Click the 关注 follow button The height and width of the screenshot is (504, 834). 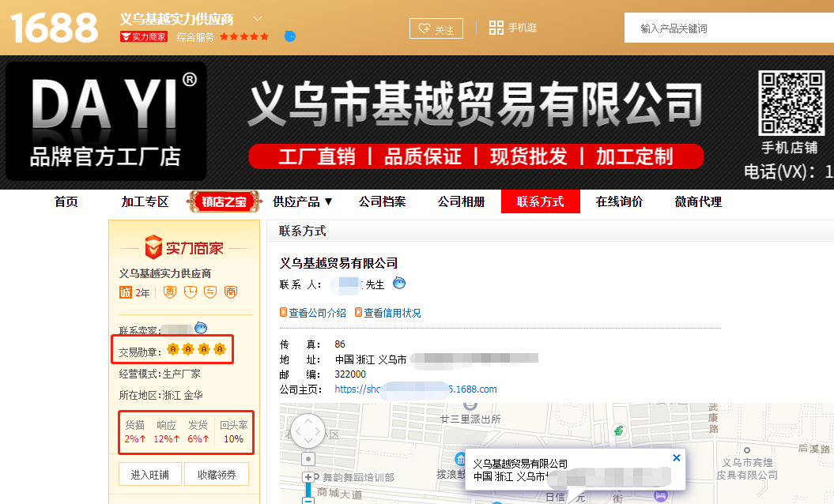pos(436,28)
